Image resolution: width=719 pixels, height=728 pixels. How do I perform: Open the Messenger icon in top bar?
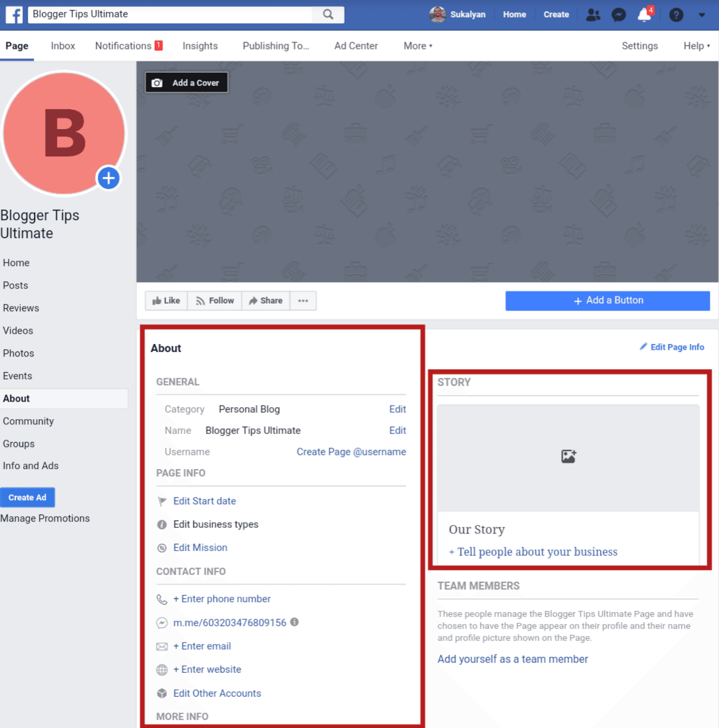pyautogui.click(x=619, y=15)
